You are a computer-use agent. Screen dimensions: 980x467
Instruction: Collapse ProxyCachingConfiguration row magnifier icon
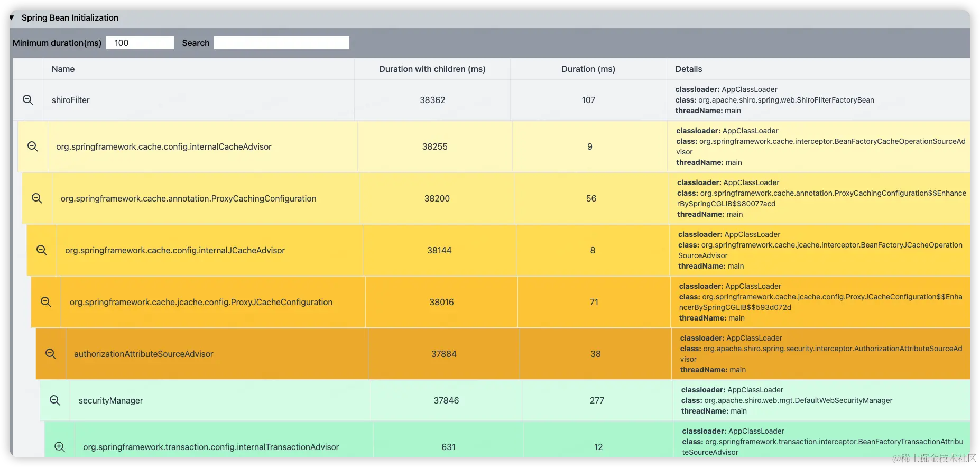click(37, 198)
